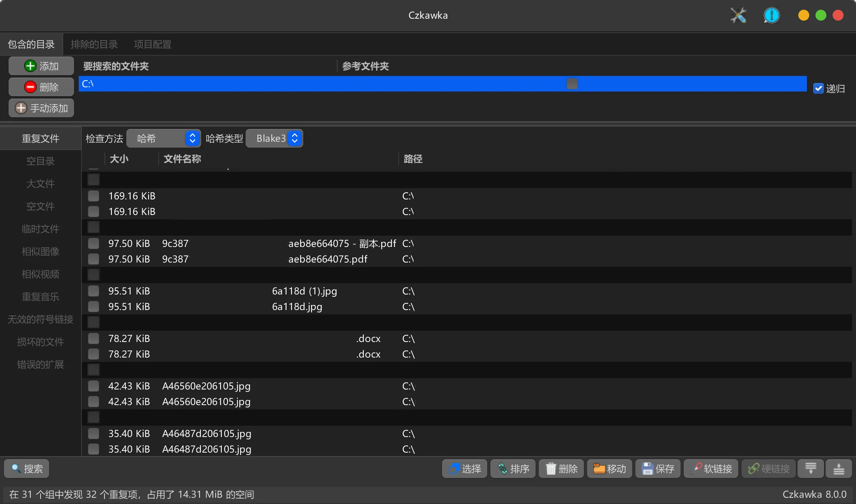
Task: Select the broken files tool
Action: [41, 342]
